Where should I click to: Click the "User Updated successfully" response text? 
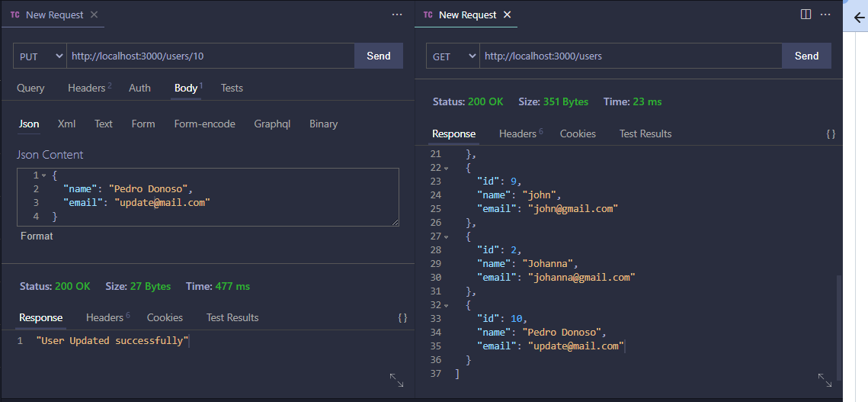[x=112, y=340]
